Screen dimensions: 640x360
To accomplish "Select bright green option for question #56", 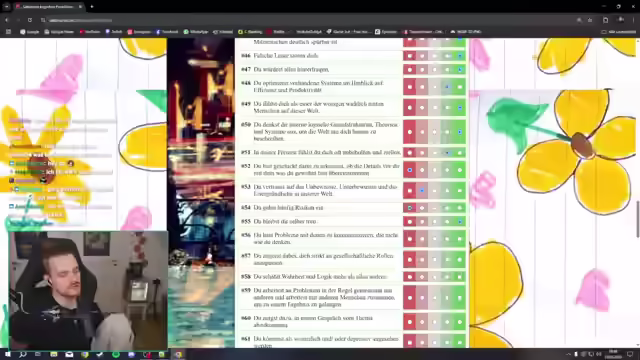I will pyautogui.click(x=460, y=239).
